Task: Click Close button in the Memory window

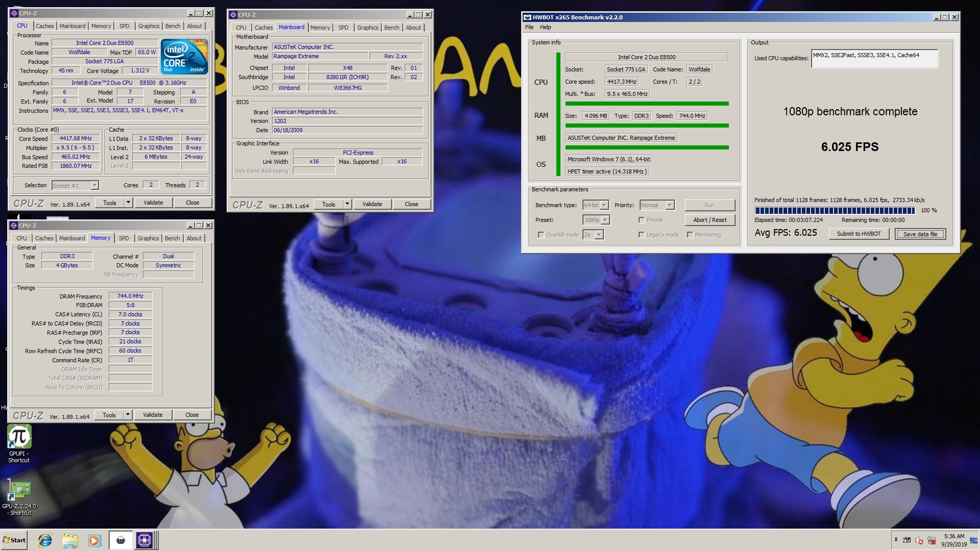Action: [192, 415]
